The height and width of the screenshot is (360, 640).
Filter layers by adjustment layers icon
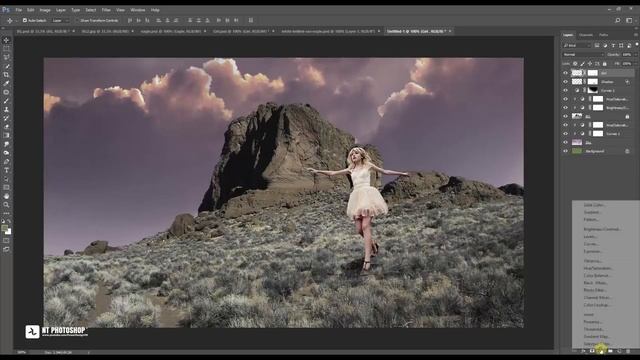click(x=605, y=46)
